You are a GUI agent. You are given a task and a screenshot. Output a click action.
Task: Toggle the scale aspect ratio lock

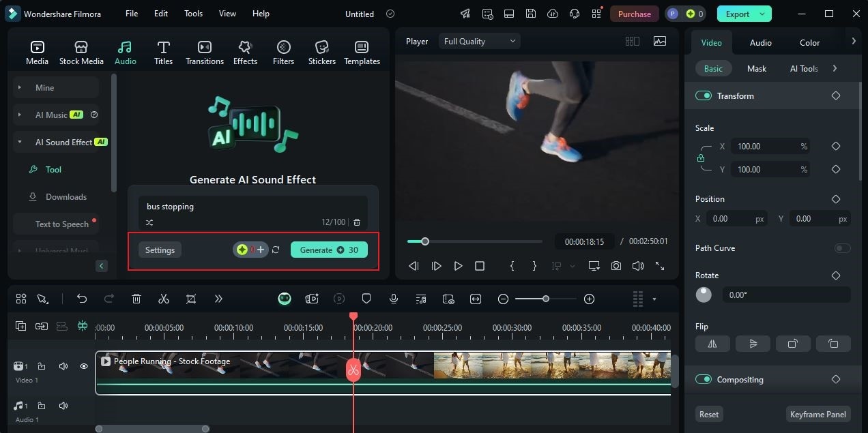coord(701,158)
